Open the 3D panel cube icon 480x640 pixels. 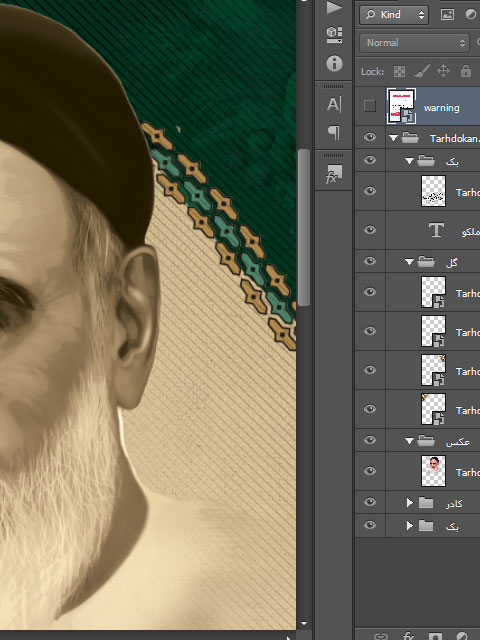coord(334,35)
